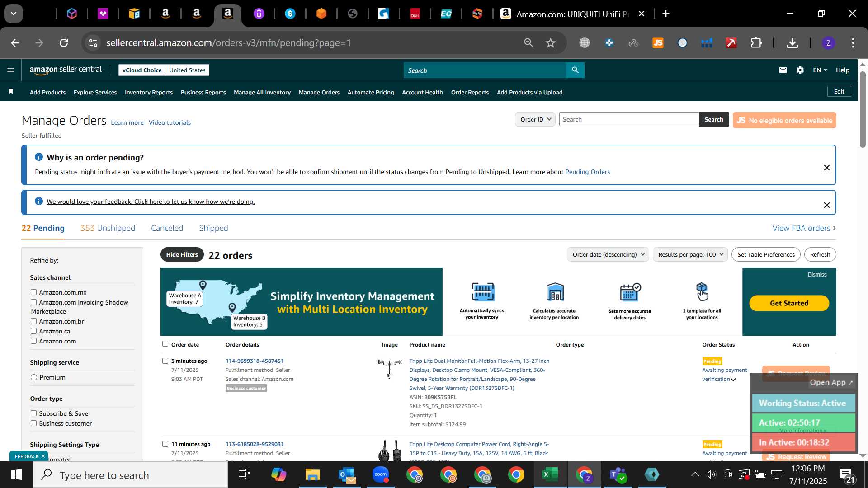The height and width of the screenshot is (488, 868).
Task: Expand Awaiting payment verification status details
Action: coord(733,380)
